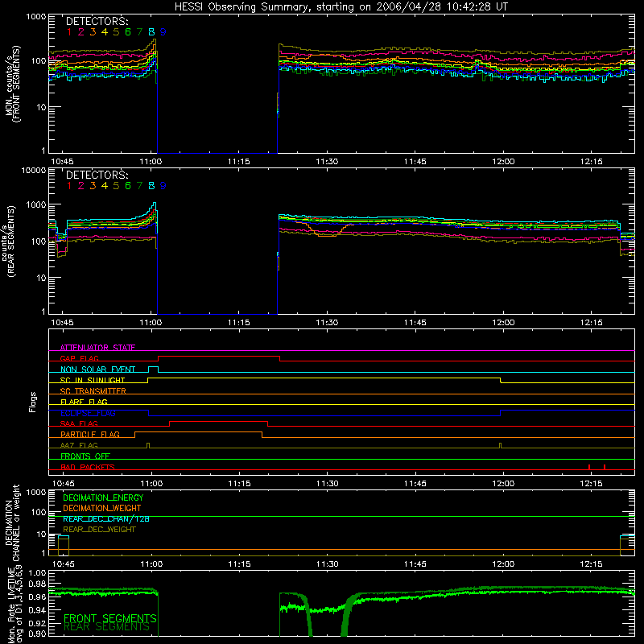The image size is (644, 644).
Task: Click the earlier BAD_PACKETS spike after 12:15
Action: (589, 467)
